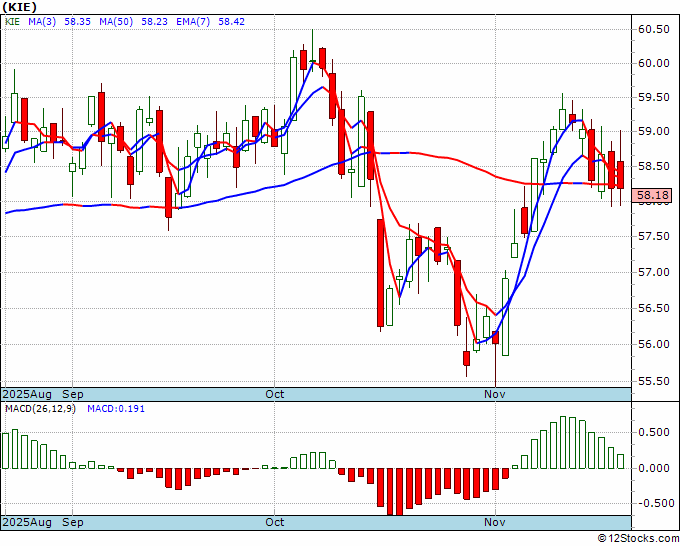
Task: Click the 58.50 price axis label
Action: (x=654, y=167)
